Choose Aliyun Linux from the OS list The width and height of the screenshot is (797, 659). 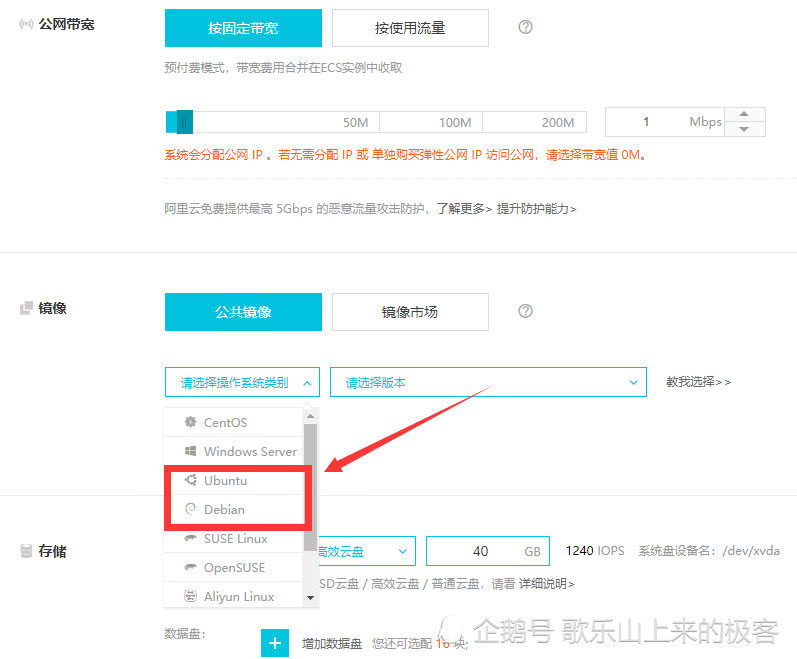click(234, 596)
